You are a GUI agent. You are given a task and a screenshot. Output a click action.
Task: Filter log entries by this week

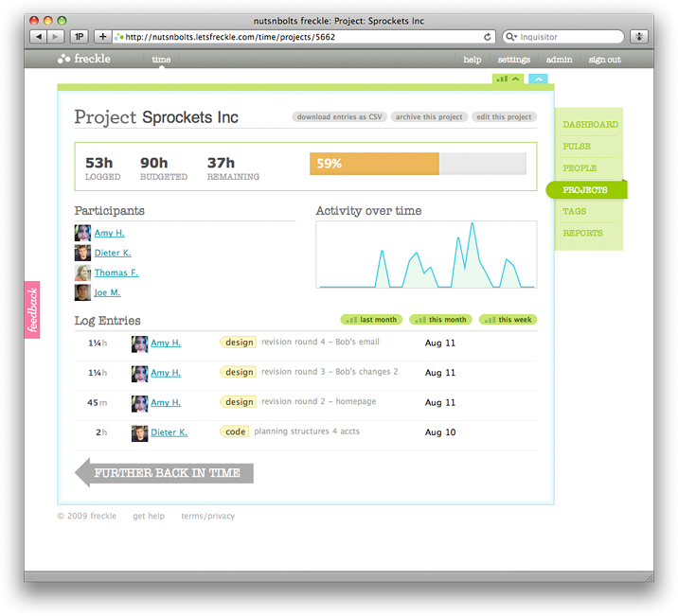pyautogui.click(x=508, y=320)
